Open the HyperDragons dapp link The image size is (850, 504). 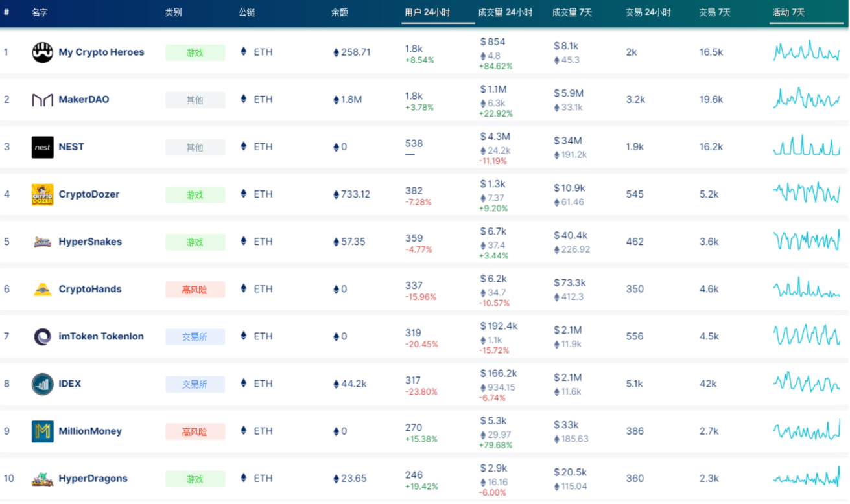click(93, 479)
